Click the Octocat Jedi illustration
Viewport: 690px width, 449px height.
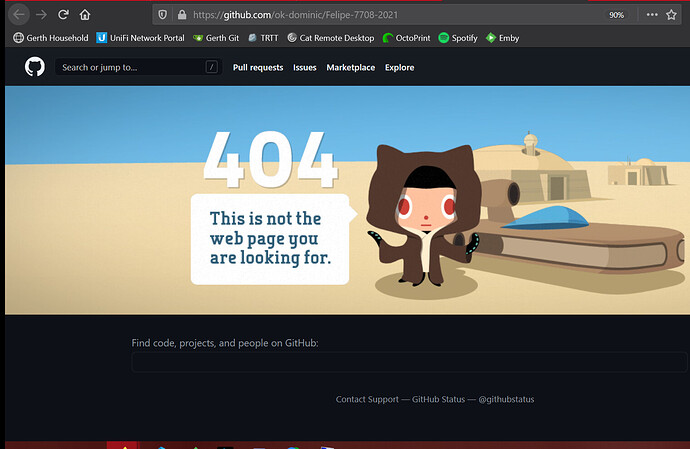click(424, 215)
